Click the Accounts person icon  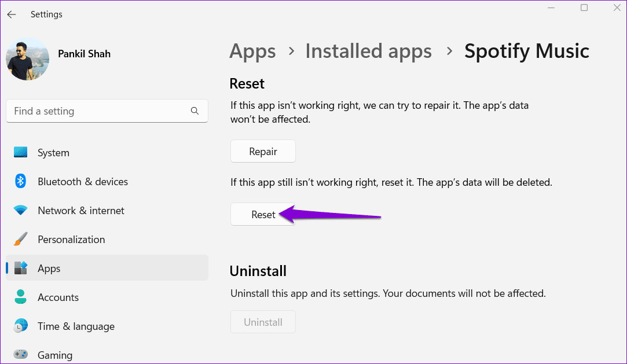(x=20, y=297)
